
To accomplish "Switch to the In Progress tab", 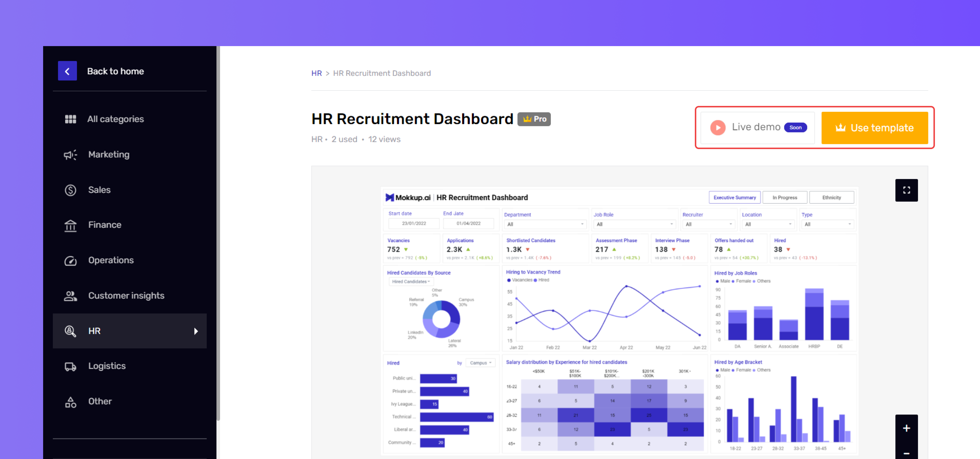I will click(x=784, y=198).
